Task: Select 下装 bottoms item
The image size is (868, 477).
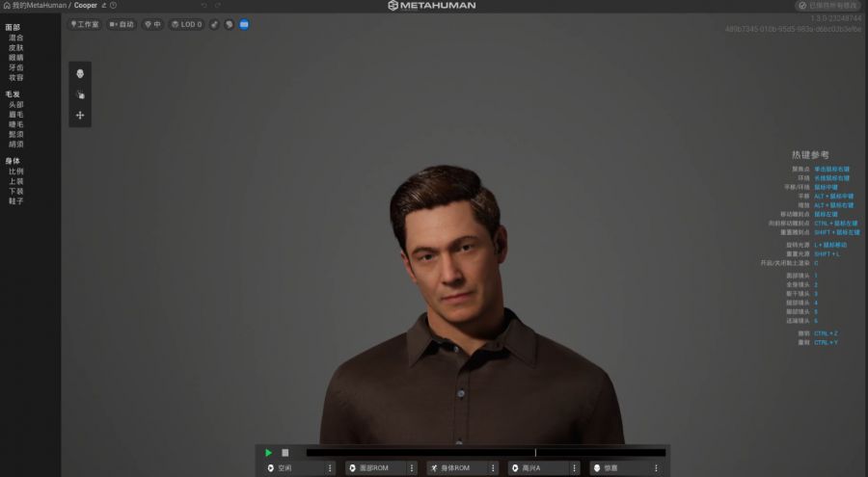Action: [x=16, y=192]
